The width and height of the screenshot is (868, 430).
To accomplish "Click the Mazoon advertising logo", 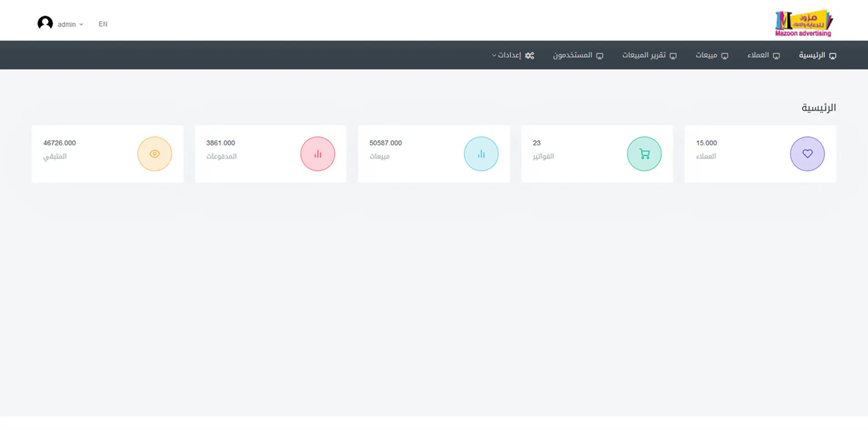I will point(803,23).
